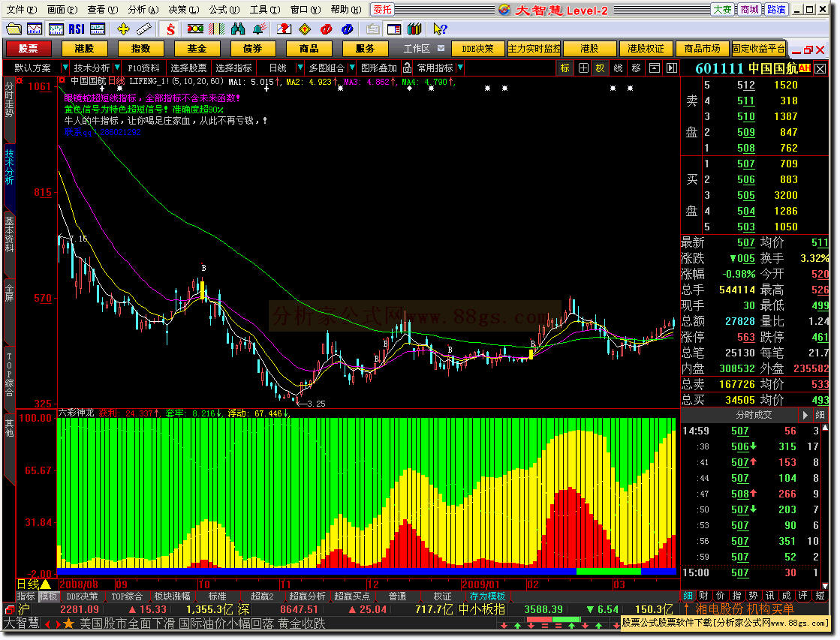Click the 基金 category button
The image size is (840, 640).
pos(197,48)
